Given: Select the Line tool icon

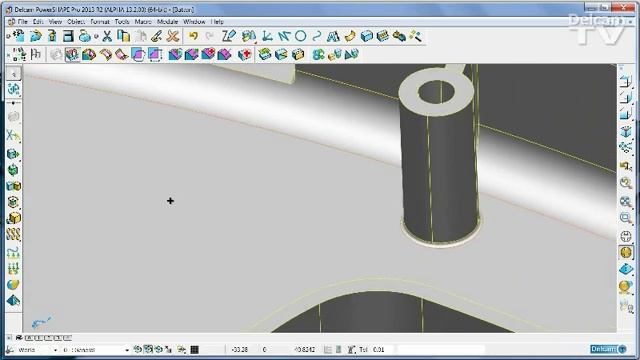Looking at the screenshot, I should 284,36.
